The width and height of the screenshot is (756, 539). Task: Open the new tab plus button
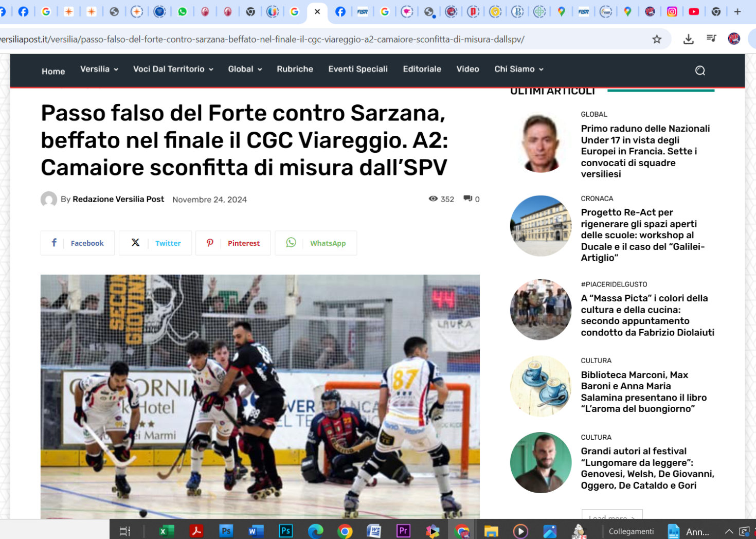click(737, 11)
